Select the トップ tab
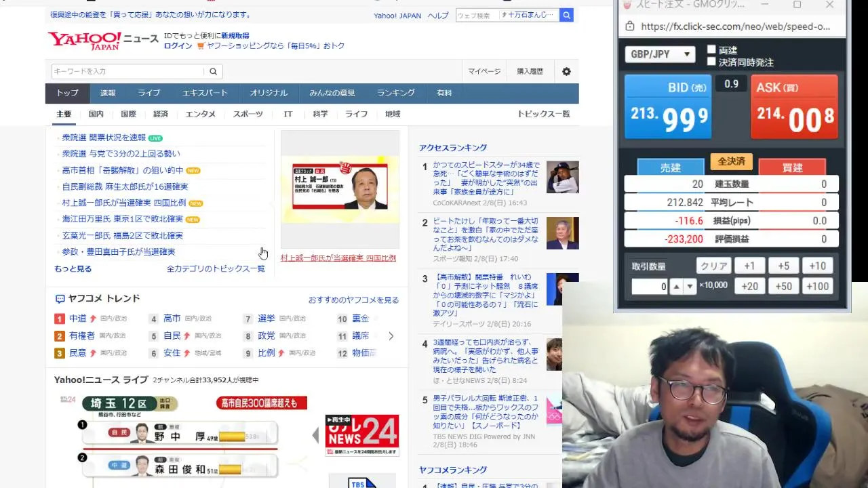Viewport: 868px width, 488px height. coord(67,93)
